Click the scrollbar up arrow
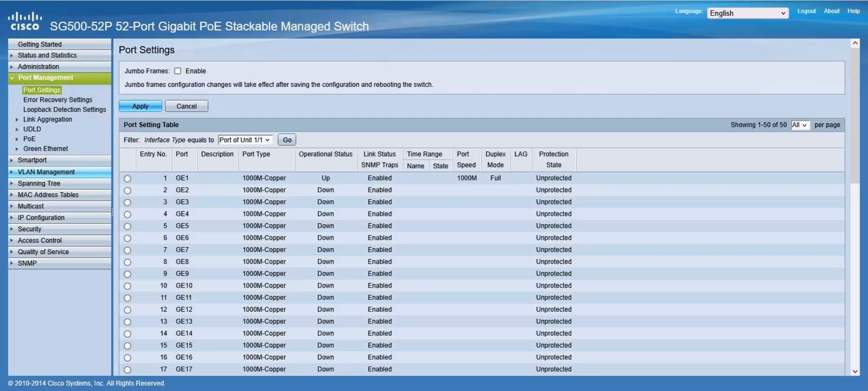The width and height of the screenshot is (868, 391). (x=855, y=43)
